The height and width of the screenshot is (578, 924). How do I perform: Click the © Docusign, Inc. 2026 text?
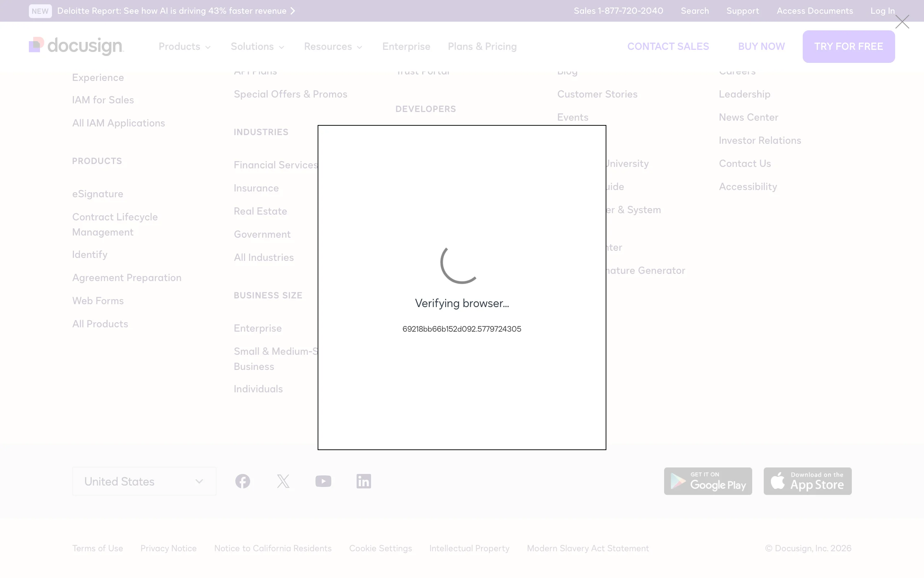click(x=808, y=548)
